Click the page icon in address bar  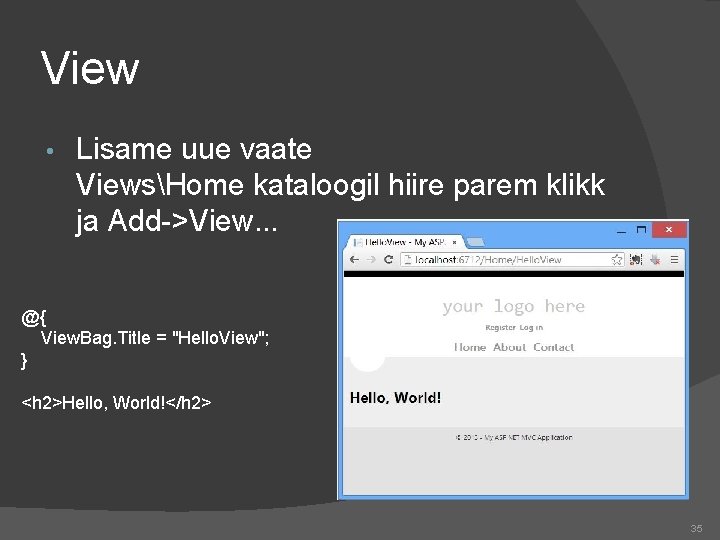click(x=407, y=260)
